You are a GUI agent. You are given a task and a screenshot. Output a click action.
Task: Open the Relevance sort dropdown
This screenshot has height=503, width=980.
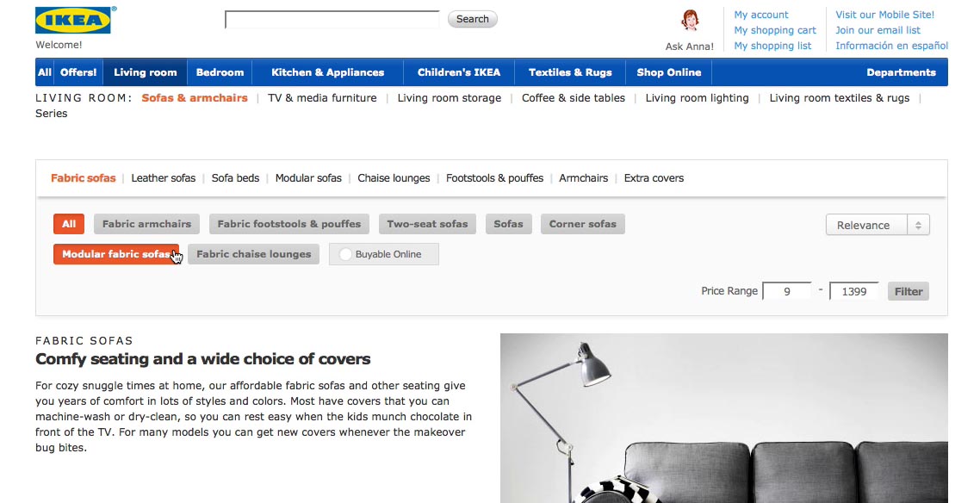click(877, 224)
